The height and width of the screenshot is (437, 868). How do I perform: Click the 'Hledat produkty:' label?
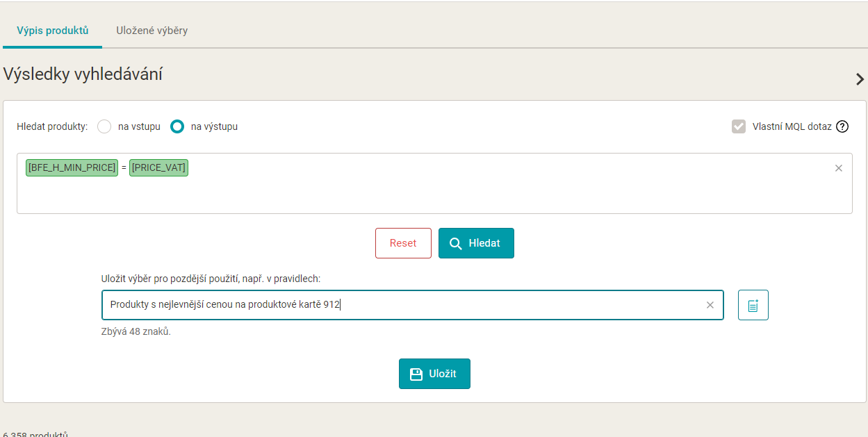52,126
